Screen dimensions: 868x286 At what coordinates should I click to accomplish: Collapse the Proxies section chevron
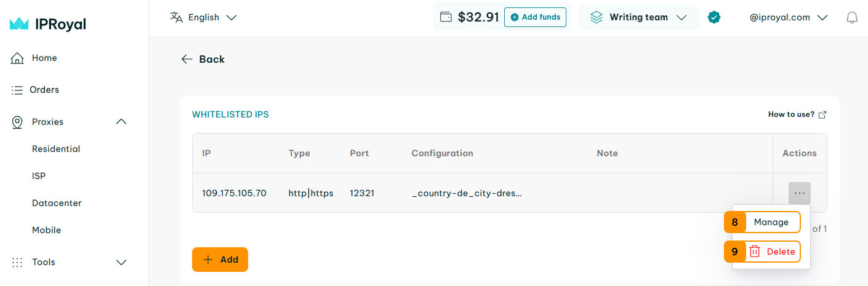click(x=121, y=122)
